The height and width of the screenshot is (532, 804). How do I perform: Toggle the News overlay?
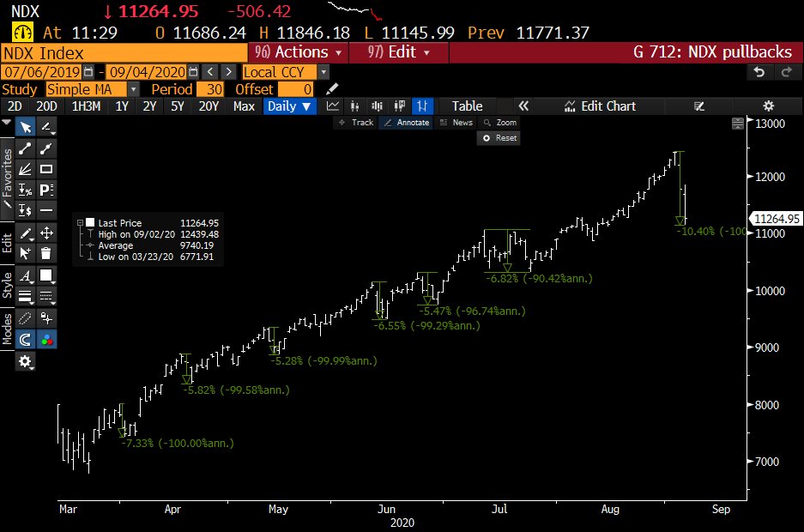click(x=456, y=123)
